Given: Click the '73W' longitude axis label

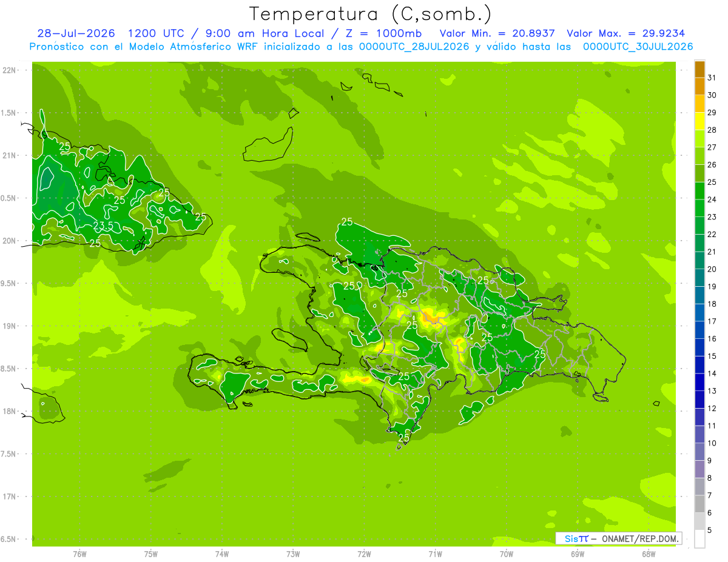Looking at the screenshot, I should (x=293, y=554).
